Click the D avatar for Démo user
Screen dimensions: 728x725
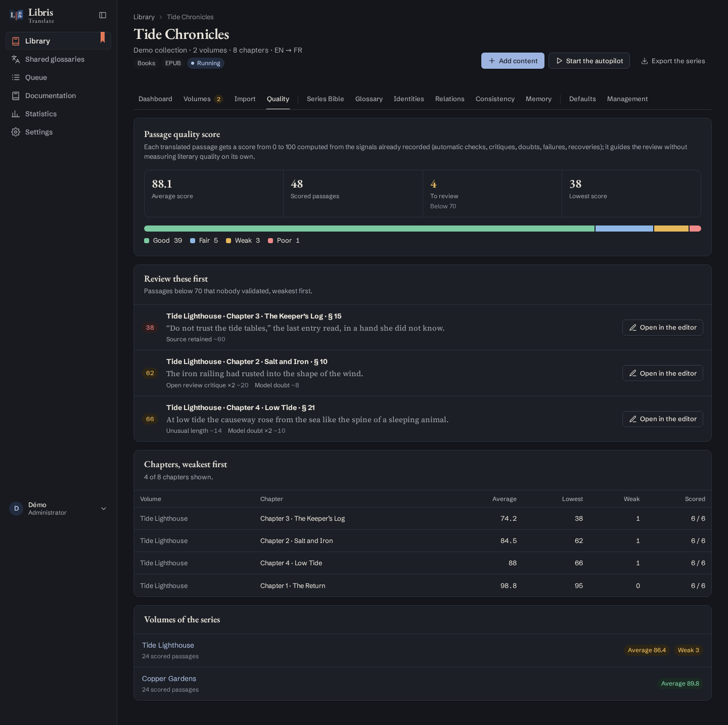(x=16, y=509)
